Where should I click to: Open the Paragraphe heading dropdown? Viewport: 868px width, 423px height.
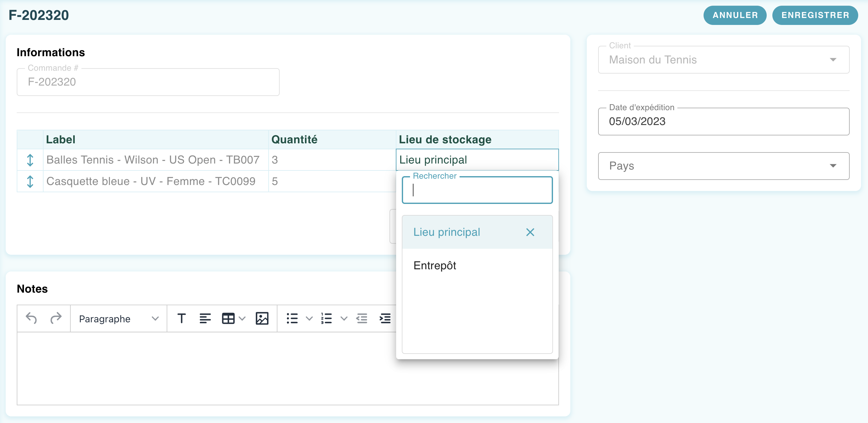119,319
